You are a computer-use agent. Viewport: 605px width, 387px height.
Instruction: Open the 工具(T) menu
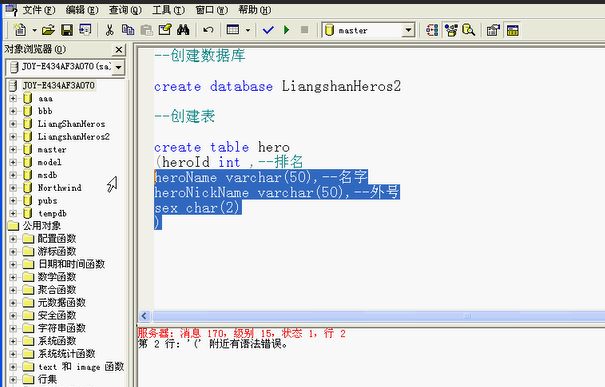click(168, 10)
